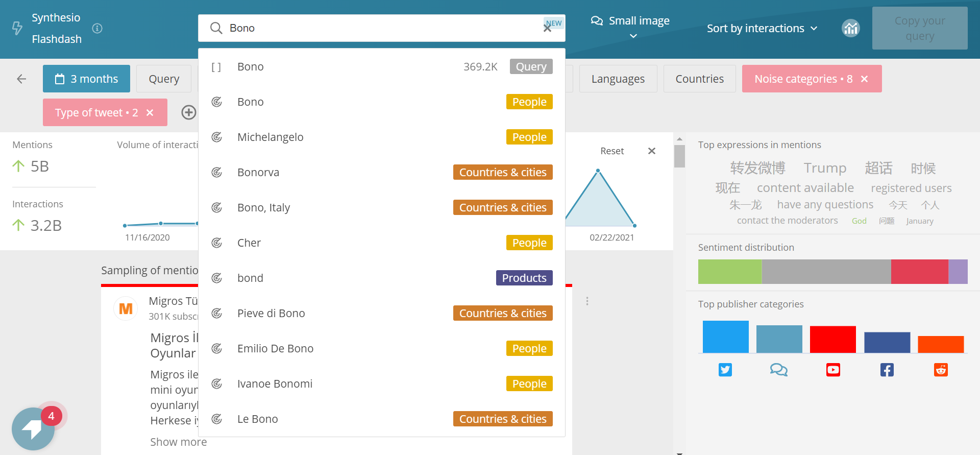Remove the Type of tweet filter
980x455 pixels.
[150, 112]
